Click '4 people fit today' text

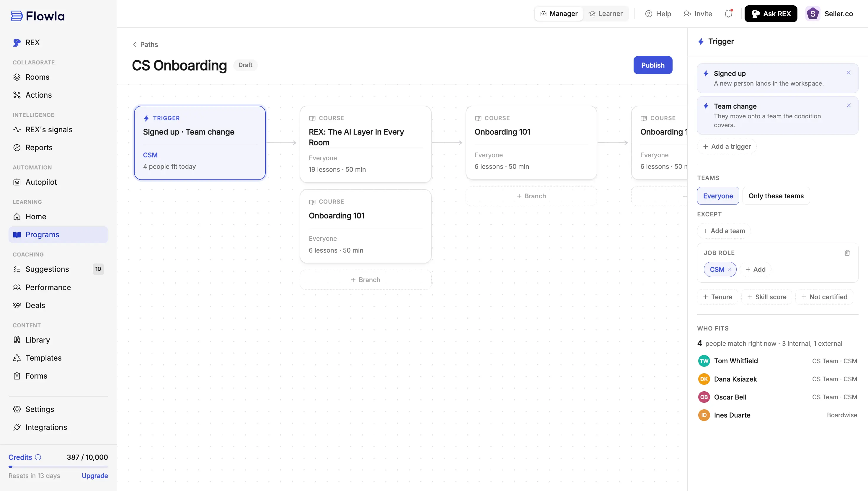169,167
